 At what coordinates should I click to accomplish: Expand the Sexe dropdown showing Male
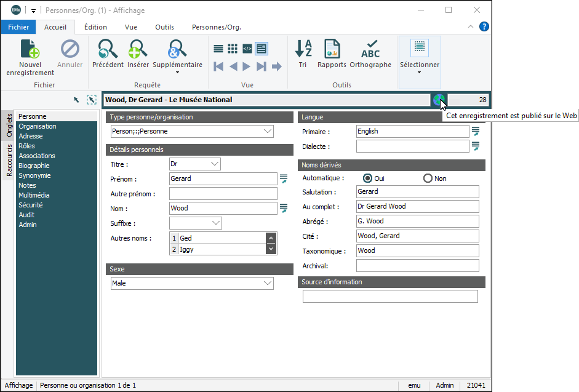268,283
